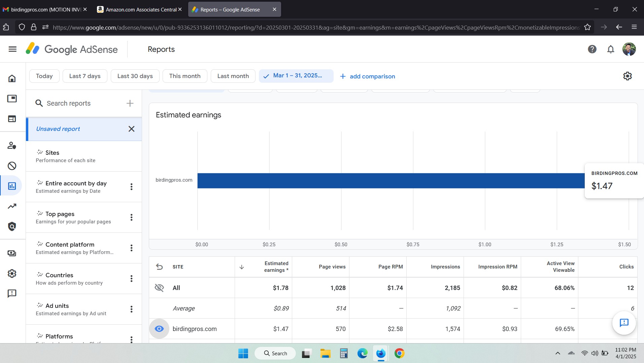
Task: Open options for Entire account by day
Action: 132,187
